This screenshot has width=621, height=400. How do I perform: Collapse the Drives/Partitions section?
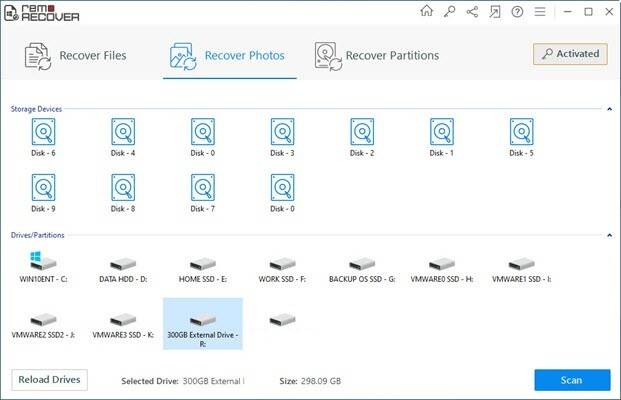(x=610, y=235)
